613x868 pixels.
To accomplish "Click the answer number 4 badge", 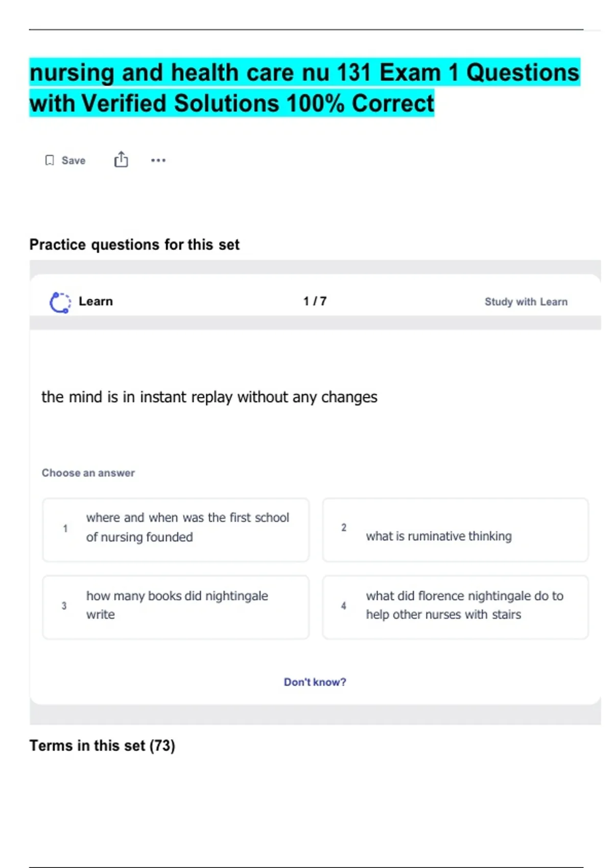I will [344, 606].
